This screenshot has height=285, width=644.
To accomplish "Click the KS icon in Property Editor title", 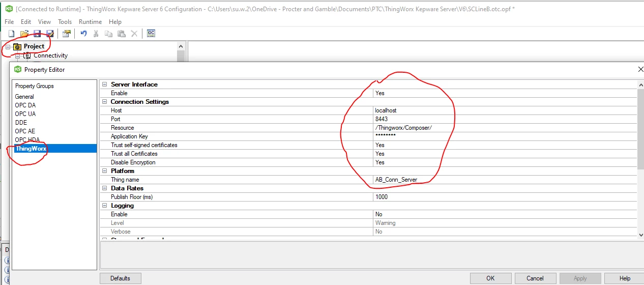I will click(x=18, y=69).
